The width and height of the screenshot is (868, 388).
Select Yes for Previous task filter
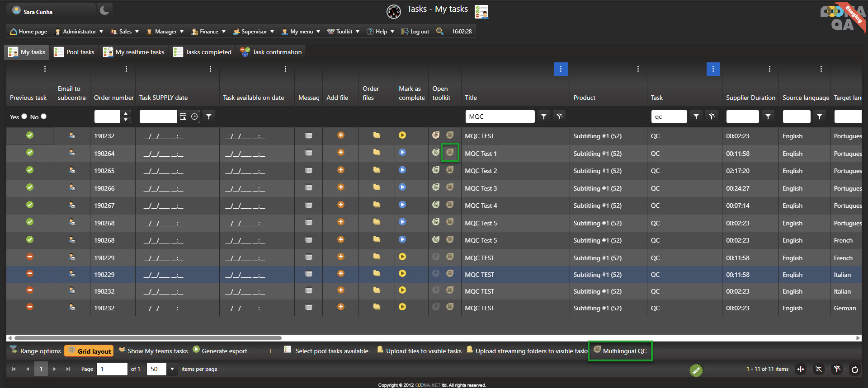click(x=24, y=117)
